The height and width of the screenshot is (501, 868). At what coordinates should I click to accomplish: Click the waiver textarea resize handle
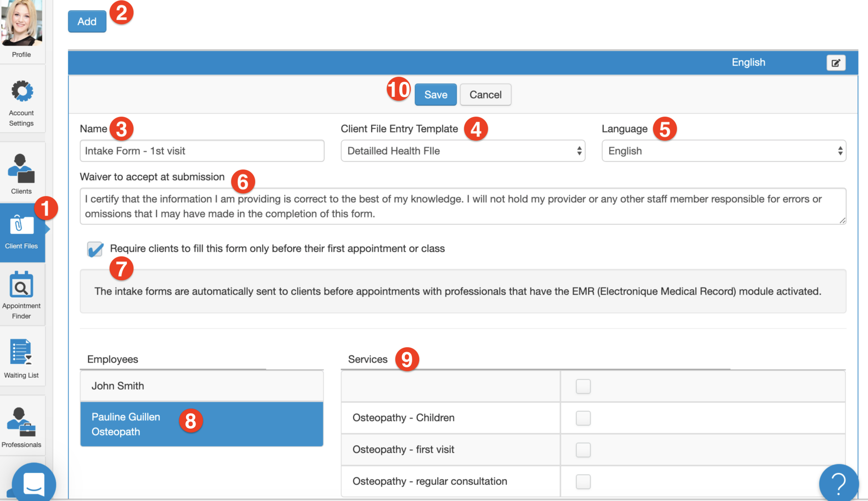(x=842, y=221)
